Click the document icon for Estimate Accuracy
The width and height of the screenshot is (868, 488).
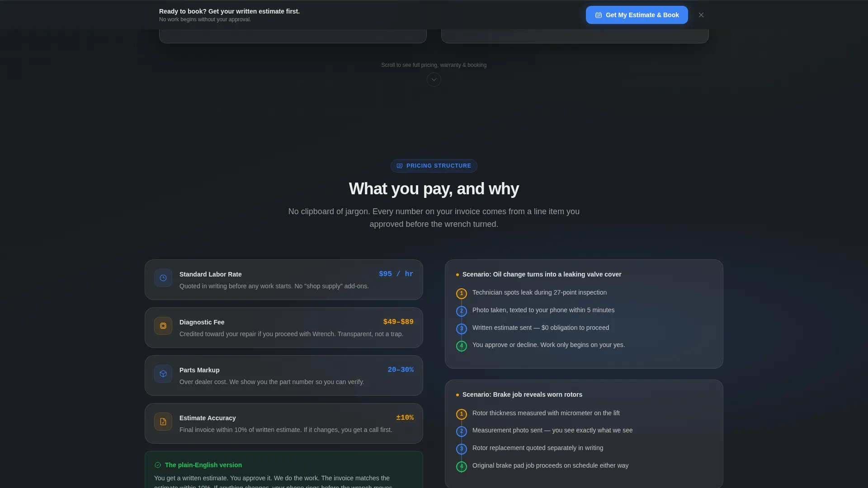coord(163,422)
